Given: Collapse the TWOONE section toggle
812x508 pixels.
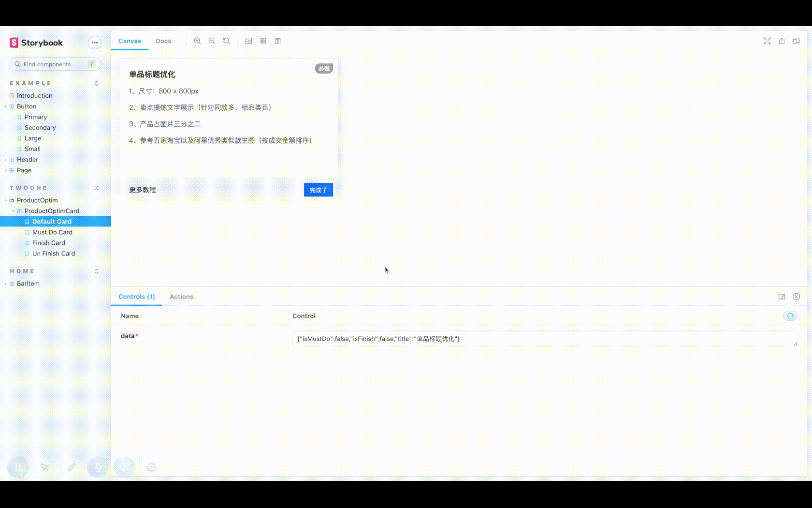Looking at the screenshot, I should point(97,188).
